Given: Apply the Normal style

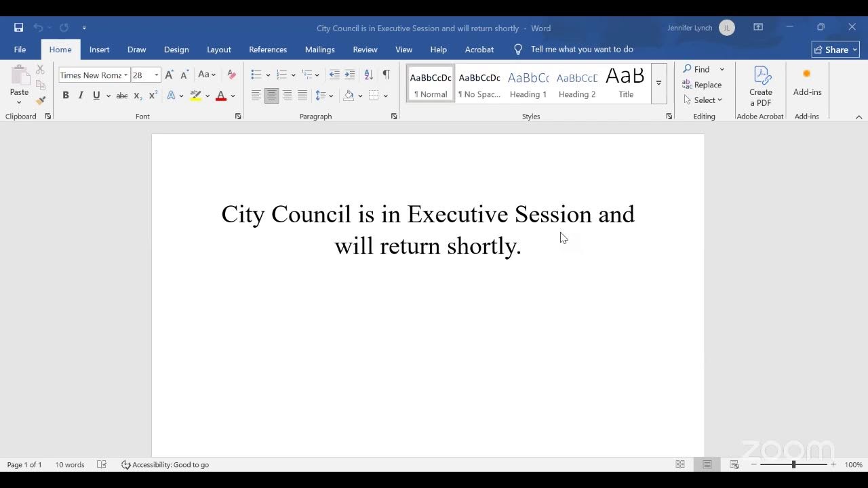Looking at the screenshot, I should [431, 84].
